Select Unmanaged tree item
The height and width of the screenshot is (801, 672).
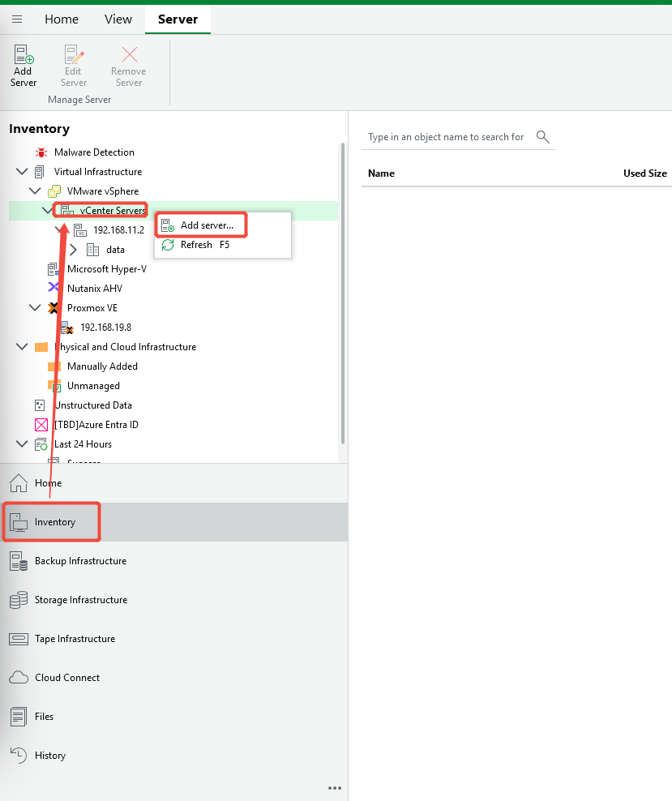point(93,386)
